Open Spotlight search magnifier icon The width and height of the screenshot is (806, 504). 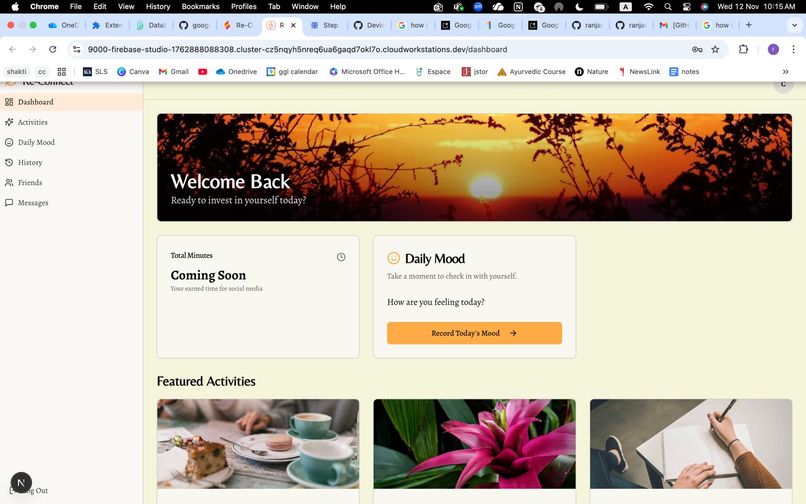[668, 7]
